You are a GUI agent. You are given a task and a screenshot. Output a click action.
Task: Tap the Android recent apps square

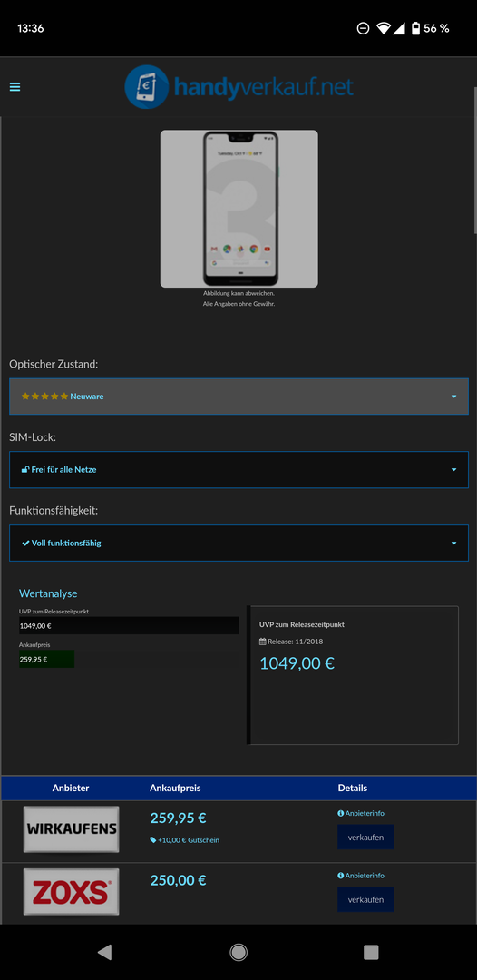371,952
